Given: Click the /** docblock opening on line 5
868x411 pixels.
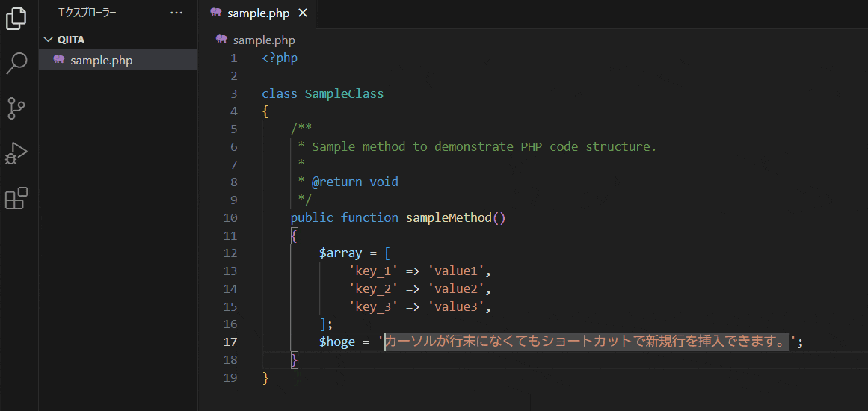Looking at the screenshot, I should pyautogui.click(x=302, y=129).
